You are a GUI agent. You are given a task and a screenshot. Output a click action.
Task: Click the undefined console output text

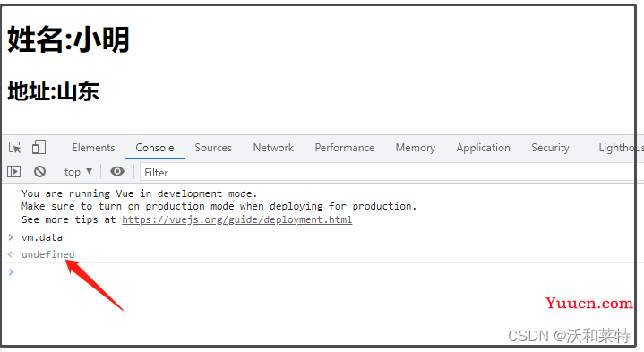[x=48, y=254]
